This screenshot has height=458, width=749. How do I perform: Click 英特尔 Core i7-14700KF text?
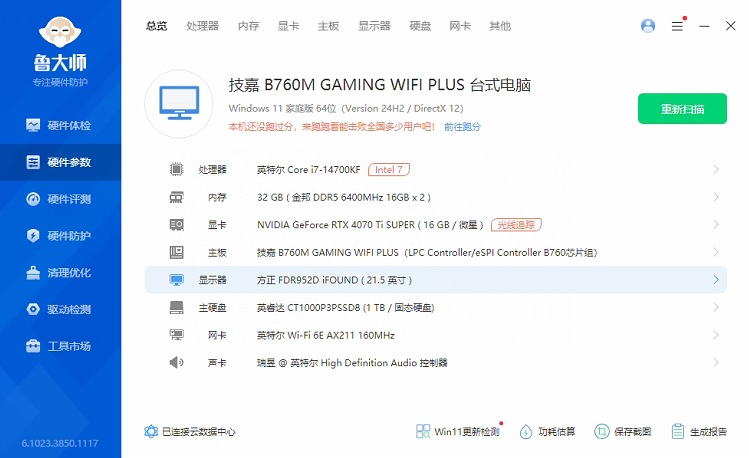coord(309,170)
